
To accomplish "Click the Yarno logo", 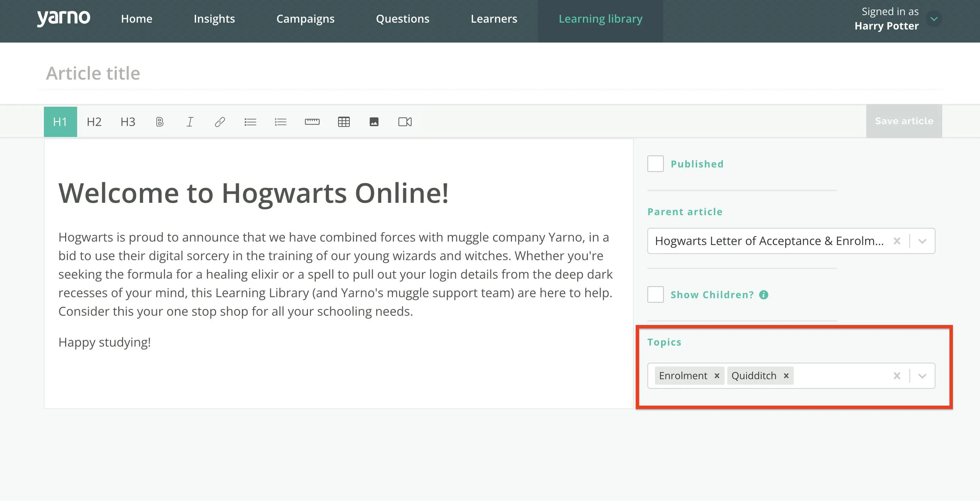I will pyautogui.click(x=63, y=18).
